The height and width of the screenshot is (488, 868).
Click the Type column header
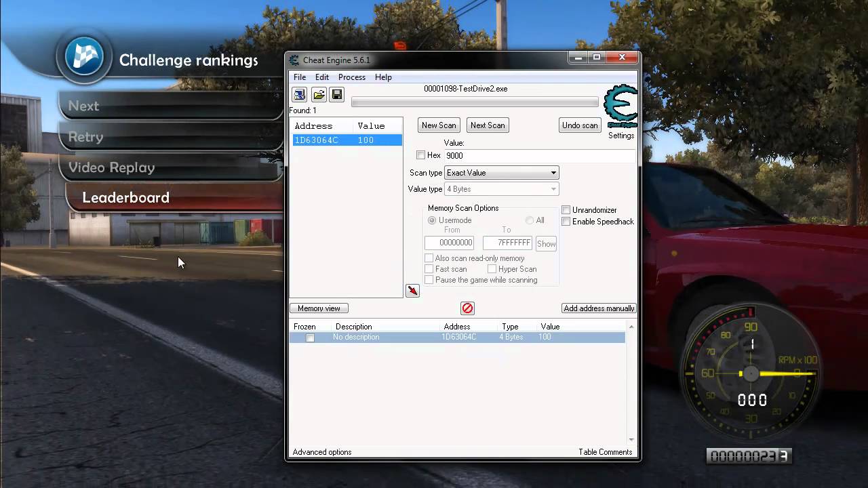[510, 327]
